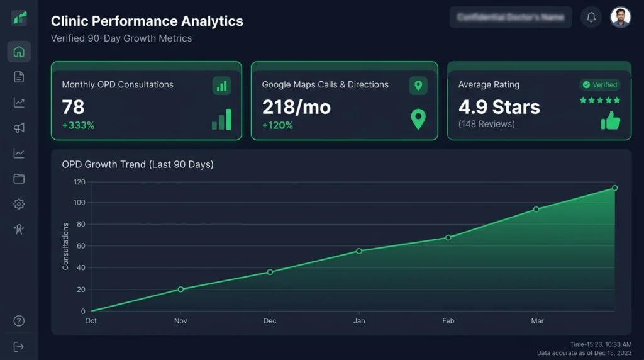This screenshot has height=360, width=644.
Task: Click the large green map pin icon
Action: [418, 119]
